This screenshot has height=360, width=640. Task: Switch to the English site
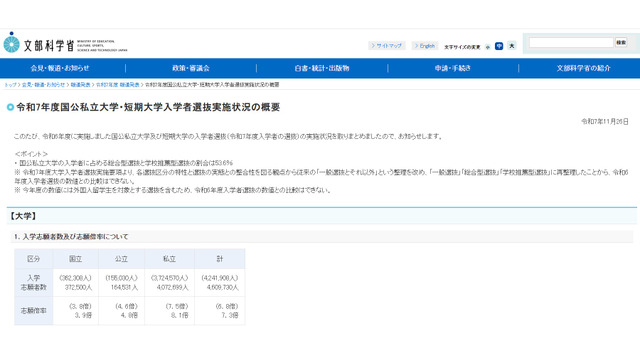coord(424,46)
